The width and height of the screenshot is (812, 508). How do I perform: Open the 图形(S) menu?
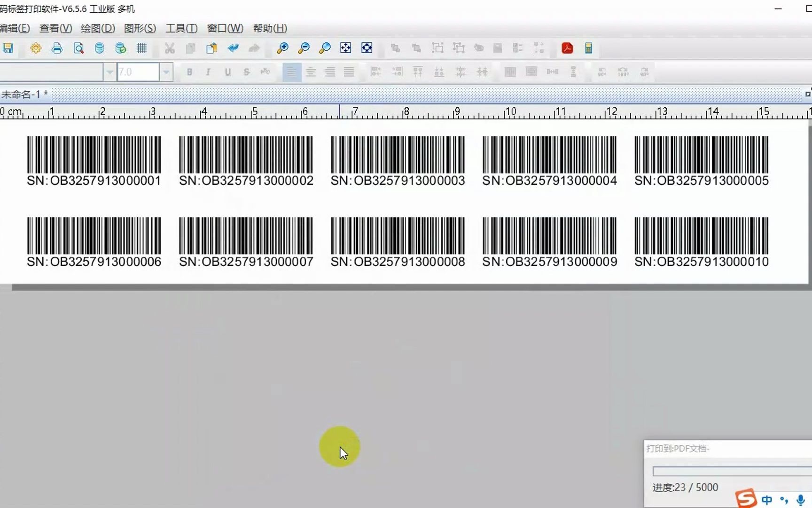click(140, 28)
